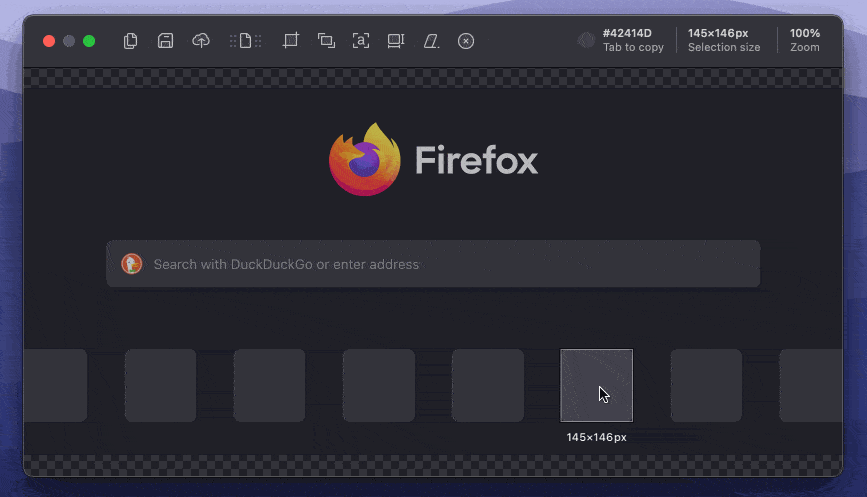Click the #42414D hex color value
Viewport: 867px width, 497px height.
click(626, 33)
